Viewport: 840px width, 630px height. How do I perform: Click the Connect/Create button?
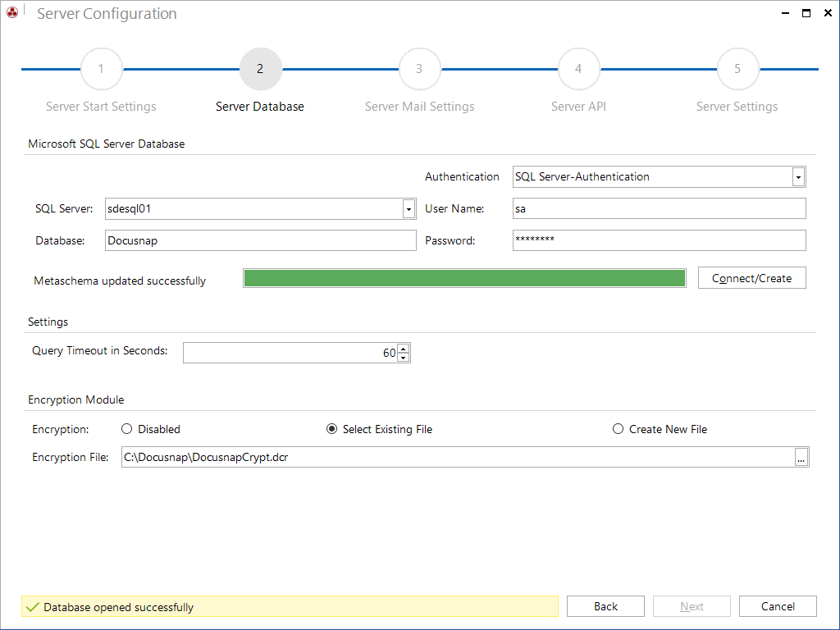(x=751, y=278)
